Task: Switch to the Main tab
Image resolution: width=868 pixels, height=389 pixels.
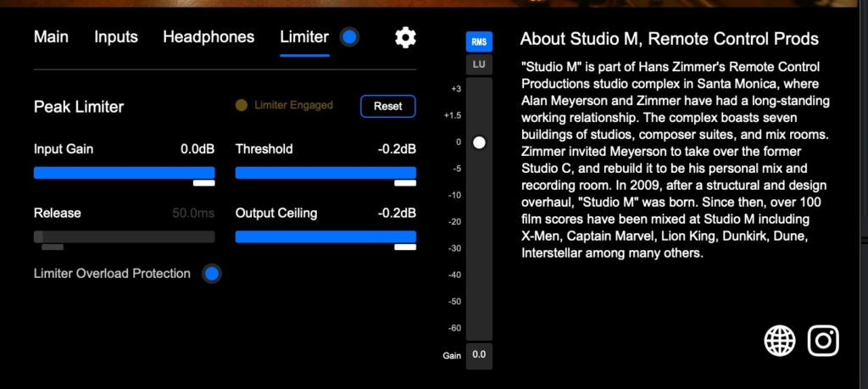Action: (51, 37)
